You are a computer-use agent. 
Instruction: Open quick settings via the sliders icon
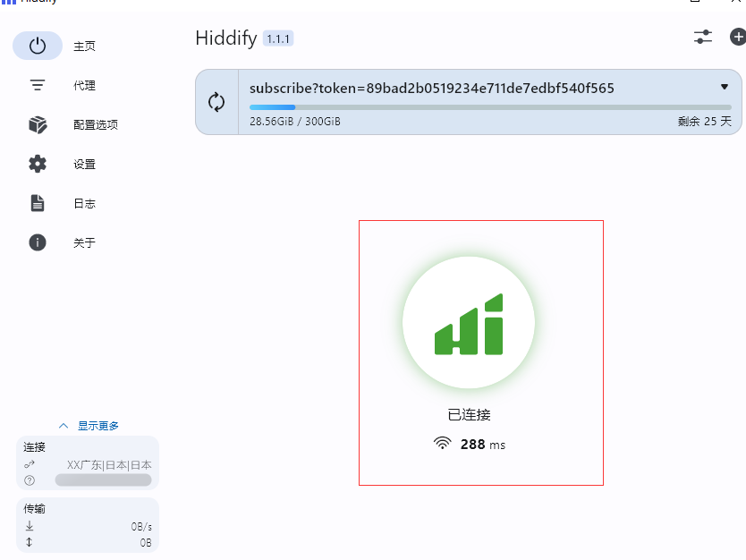[x=703, y=37]
